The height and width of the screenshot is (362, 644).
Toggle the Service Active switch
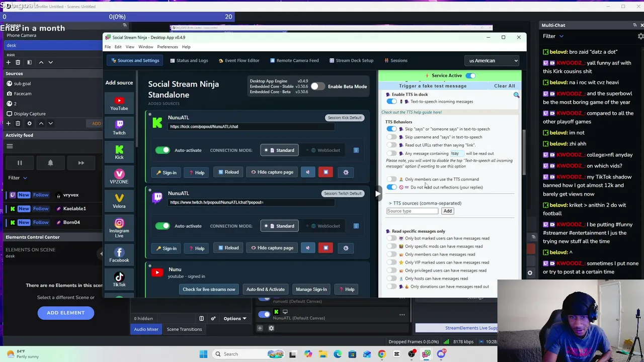click(x=470, y=75)
